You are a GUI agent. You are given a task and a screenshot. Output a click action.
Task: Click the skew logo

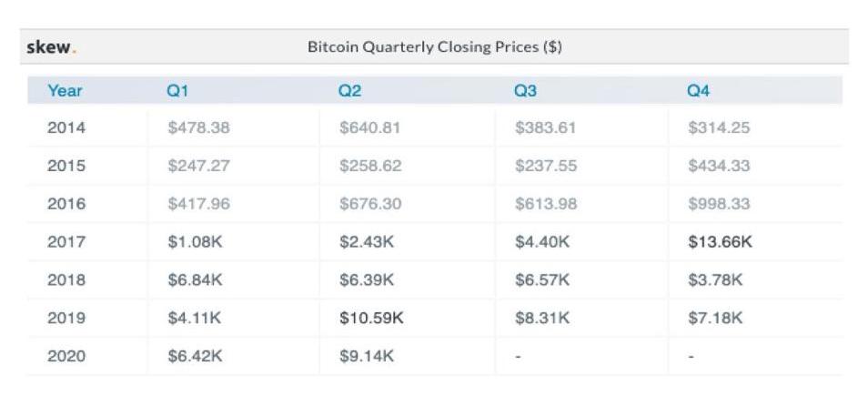pos(52,47)
